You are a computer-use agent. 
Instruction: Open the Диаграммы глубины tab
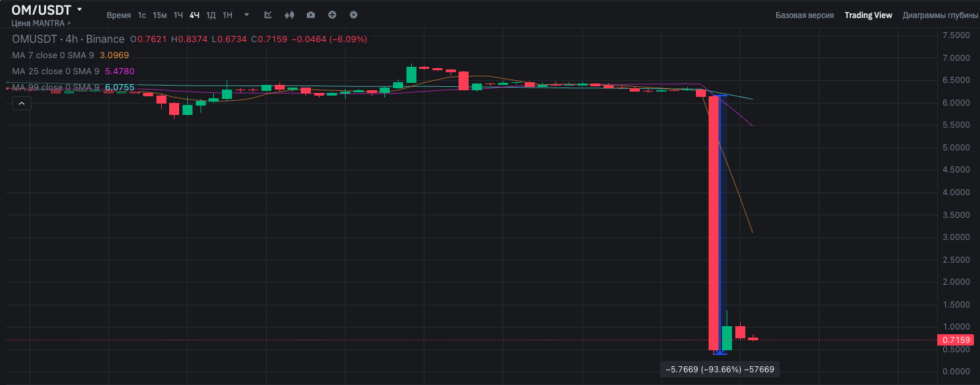tap(940, 15)
